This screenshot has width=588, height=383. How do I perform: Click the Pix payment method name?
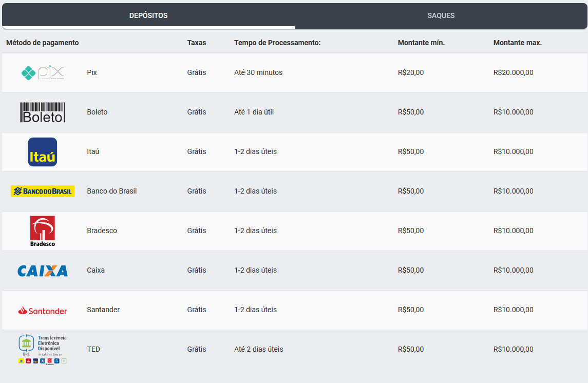pos(92,73)
